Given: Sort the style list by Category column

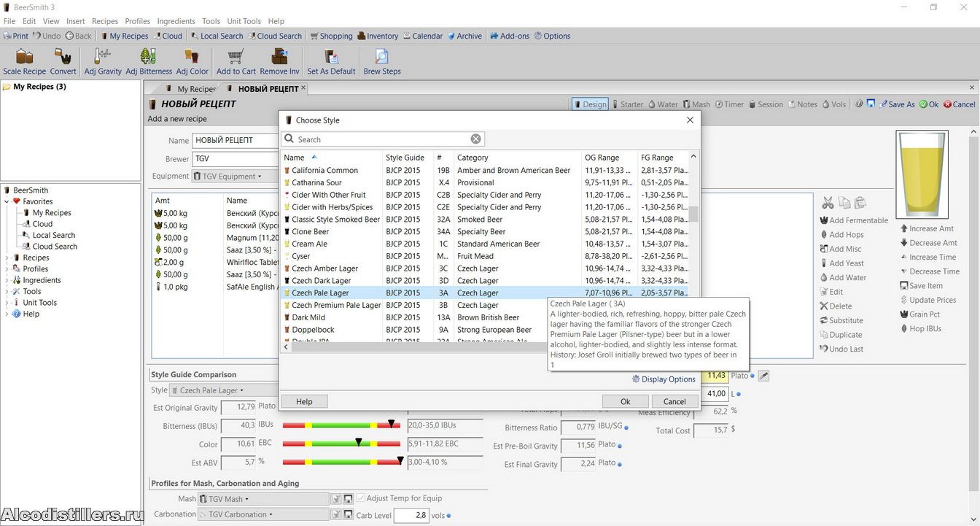Looking at the screenshot, I should (472, 158).
